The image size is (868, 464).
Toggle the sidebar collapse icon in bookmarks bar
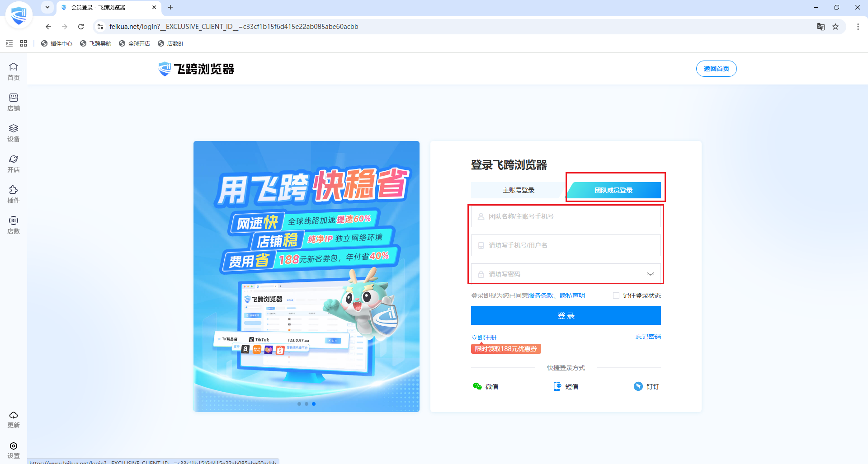[x=9, y=43]
